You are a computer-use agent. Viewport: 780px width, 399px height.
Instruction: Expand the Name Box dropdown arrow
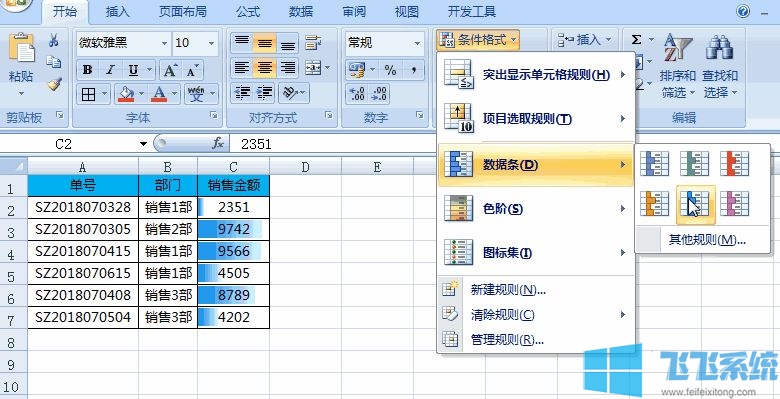(143, 144)
